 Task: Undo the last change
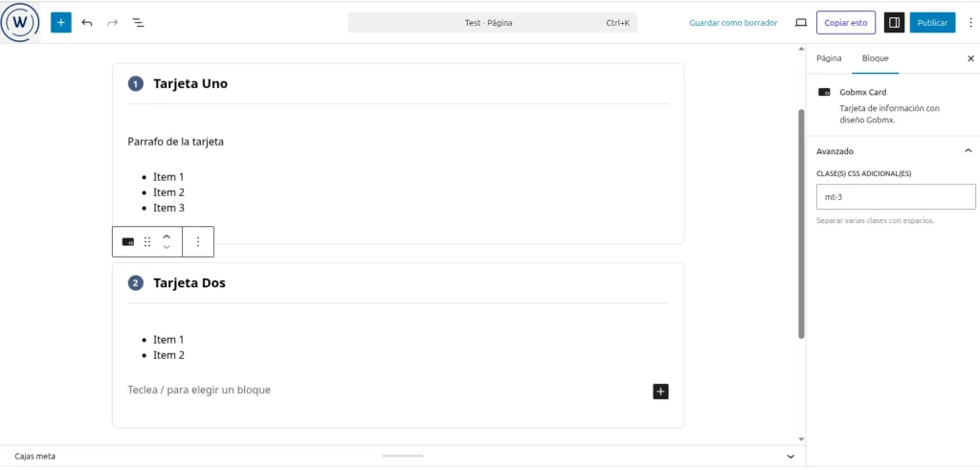coord(87,22)
